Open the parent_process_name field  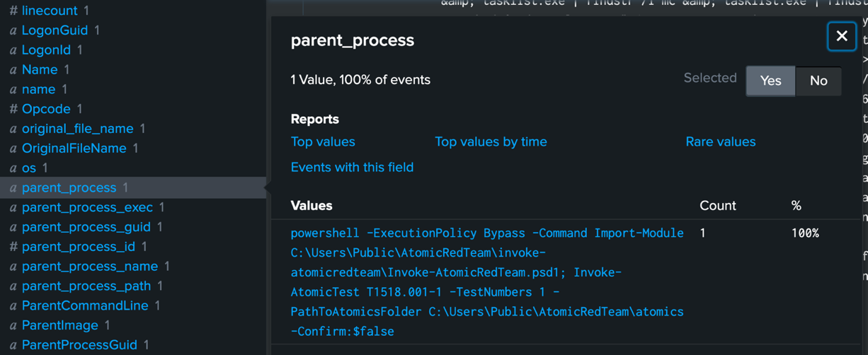point(90,267)
